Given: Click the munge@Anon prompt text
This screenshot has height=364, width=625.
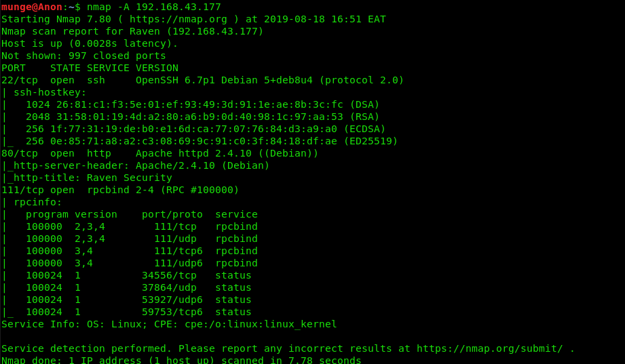Looking at the screenshot, I should click(x=32, y=7).
